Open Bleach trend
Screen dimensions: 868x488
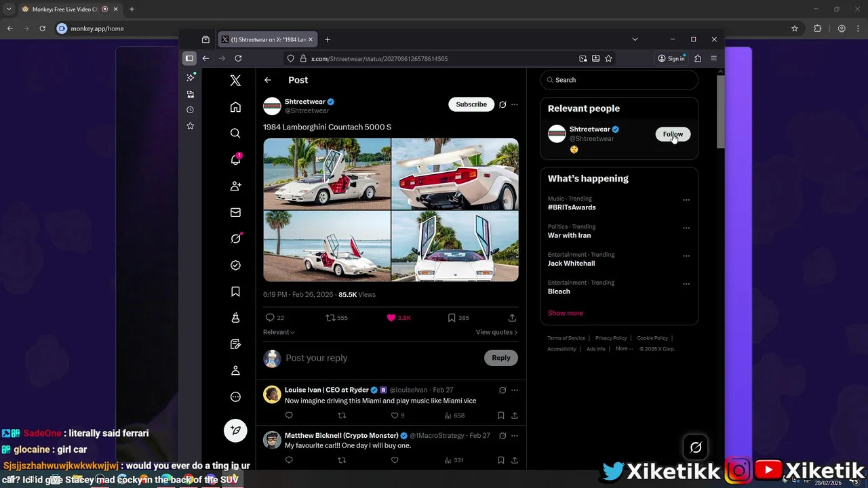click(559, 291)
